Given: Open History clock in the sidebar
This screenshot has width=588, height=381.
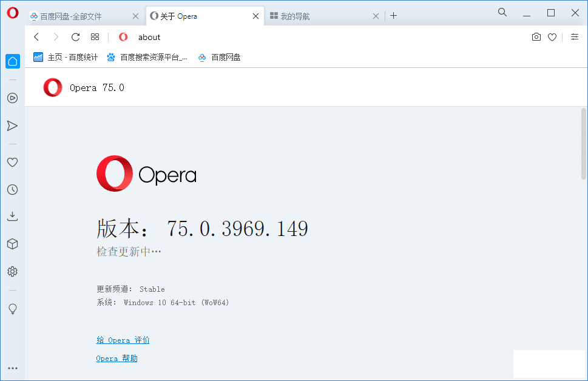Looking at the screenshot, I should pyautogui.click(x=12, y=189).
